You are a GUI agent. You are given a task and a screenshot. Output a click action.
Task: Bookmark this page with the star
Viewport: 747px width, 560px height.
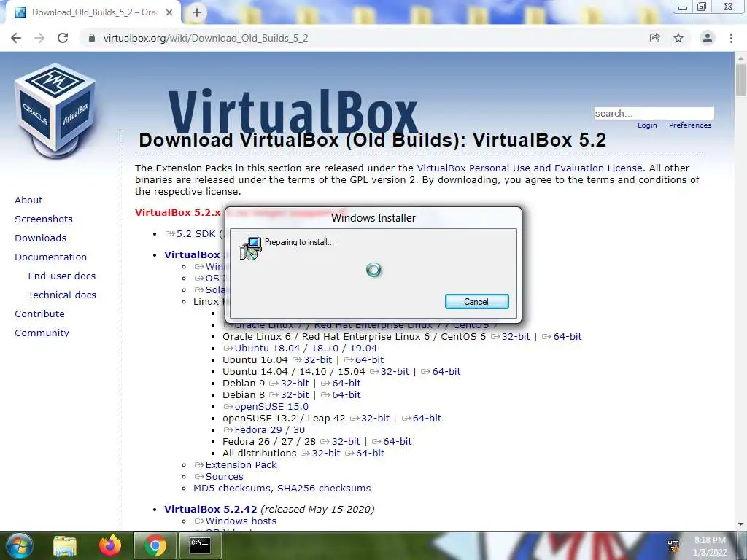pyautogui.click(x=678, y=38)
